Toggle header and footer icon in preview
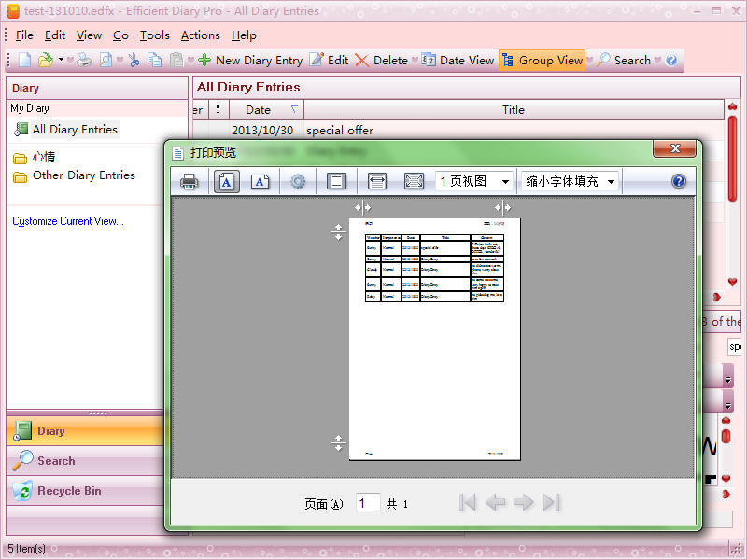 point(337,182)
